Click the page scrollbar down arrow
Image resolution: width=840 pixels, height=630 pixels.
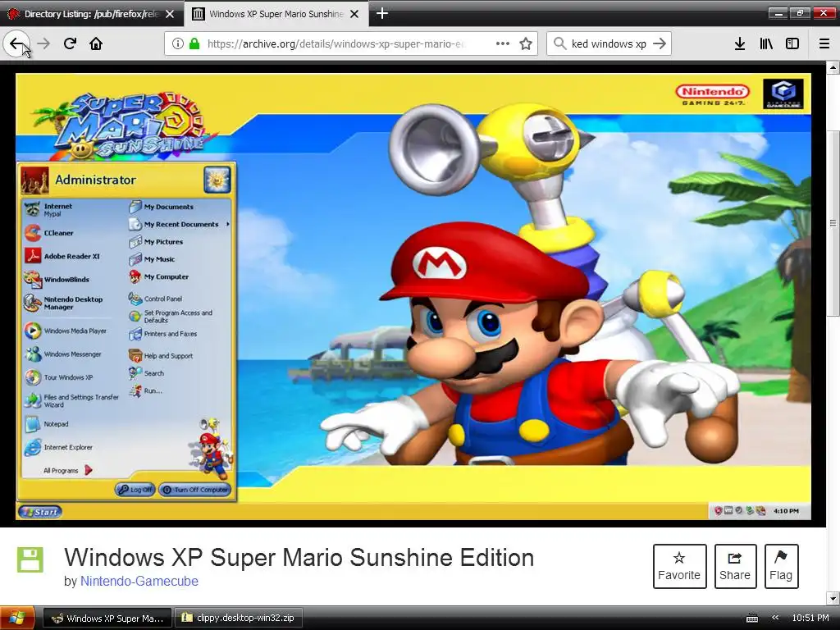point(833,598)
